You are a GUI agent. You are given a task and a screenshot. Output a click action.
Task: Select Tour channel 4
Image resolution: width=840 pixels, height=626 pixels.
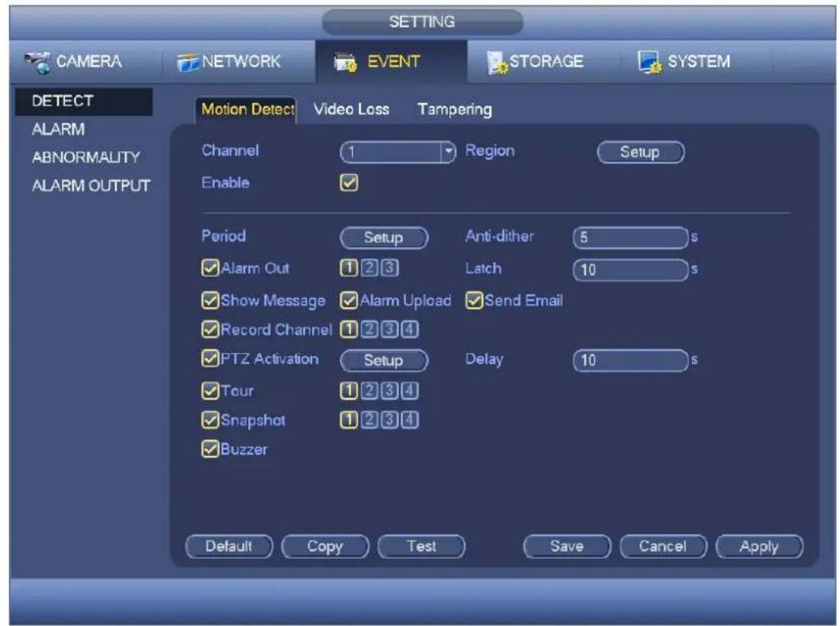click(x=410, y=391)
